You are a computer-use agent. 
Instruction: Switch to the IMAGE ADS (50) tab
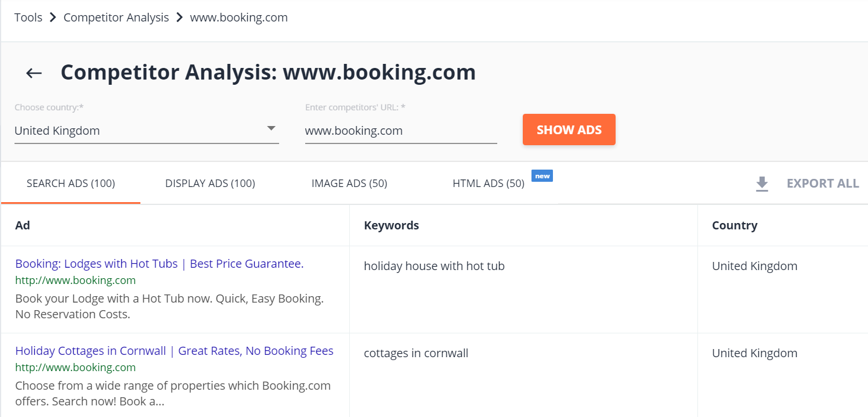click(349, 184)
